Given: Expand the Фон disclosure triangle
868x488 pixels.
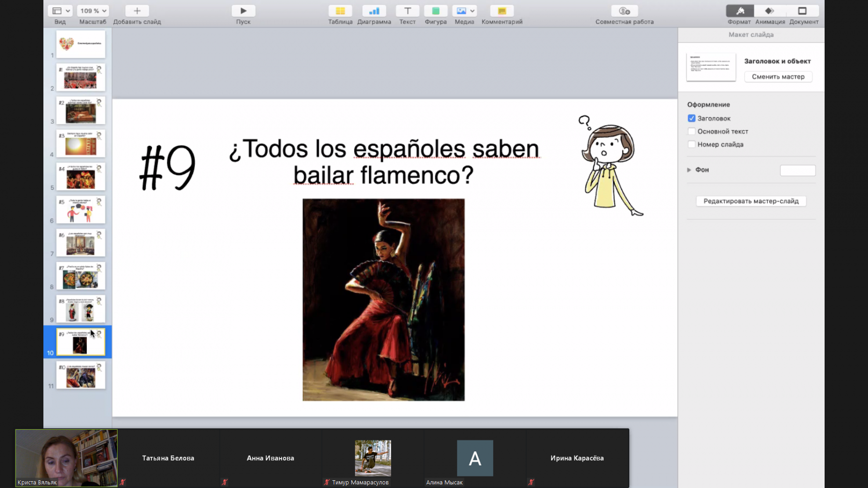Looking at the screenshot, I should click(x=689, y=170).
